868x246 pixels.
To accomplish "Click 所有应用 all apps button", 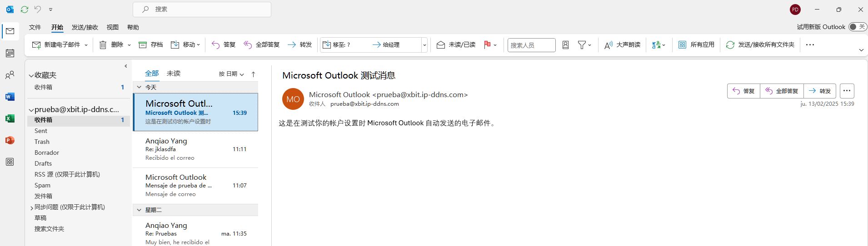I will (x=696, y=44).
